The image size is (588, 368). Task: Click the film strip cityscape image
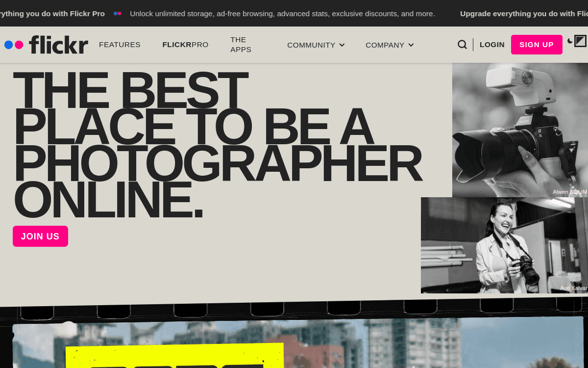(x=294, y=339)
